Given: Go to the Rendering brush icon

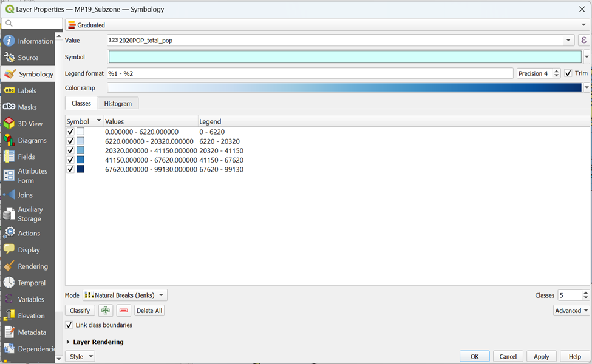Looking at the screenshot, I should point(9,266).
